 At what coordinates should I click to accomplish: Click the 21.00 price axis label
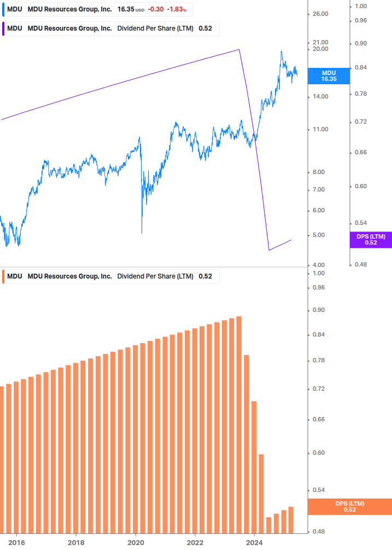pos(320,43)
